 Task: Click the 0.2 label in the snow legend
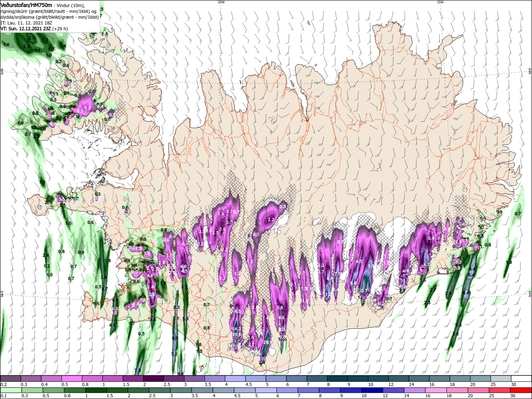click(3, 384)
